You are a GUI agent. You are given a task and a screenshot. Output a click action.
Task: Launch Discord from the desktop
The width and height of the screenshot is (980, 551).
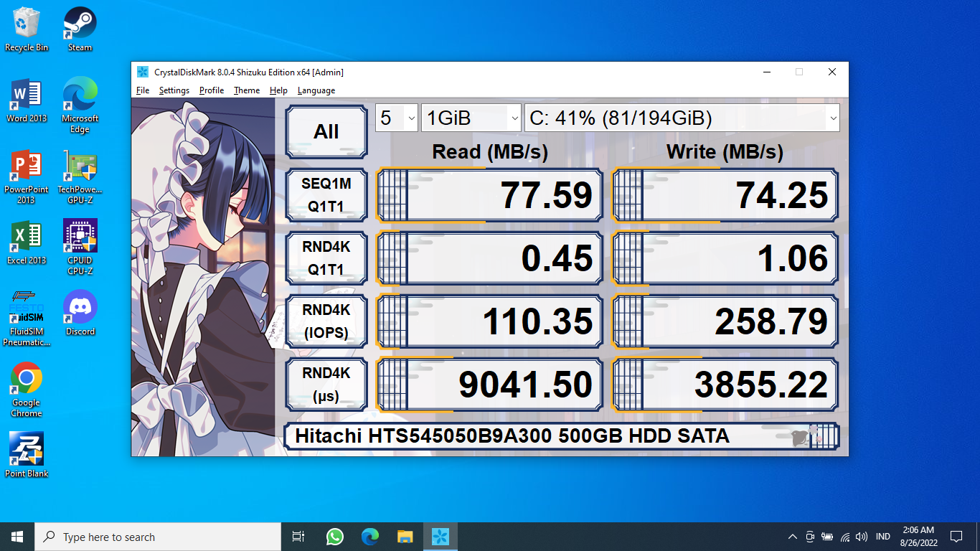point(80,313)
